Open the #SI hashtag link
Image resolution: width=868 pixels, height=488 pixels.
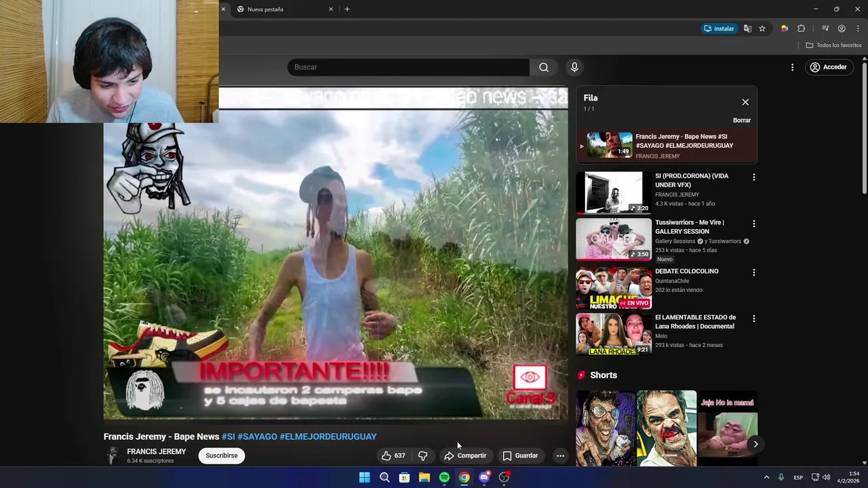pos(229,436)
